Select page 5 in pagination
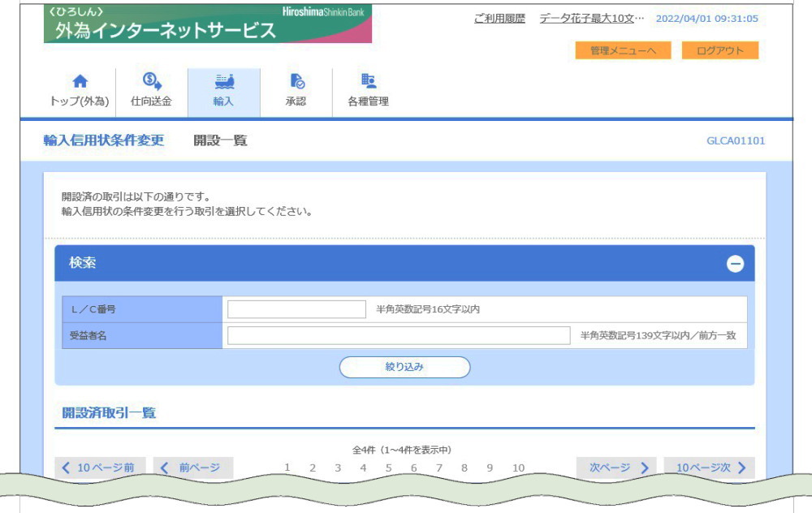Screen dimensions: 812x513 (x=388, y=468)
